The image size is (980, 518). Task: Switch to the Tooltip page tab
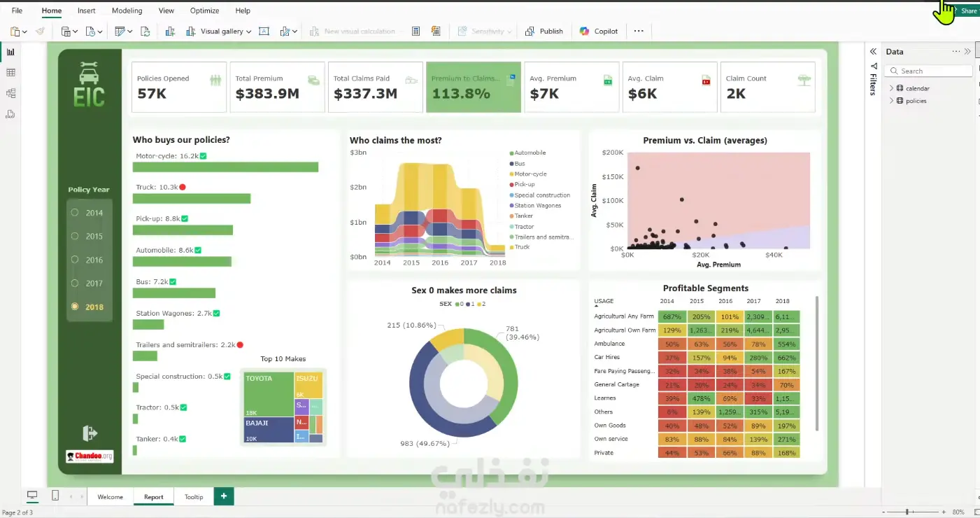(x=194, y=497)
